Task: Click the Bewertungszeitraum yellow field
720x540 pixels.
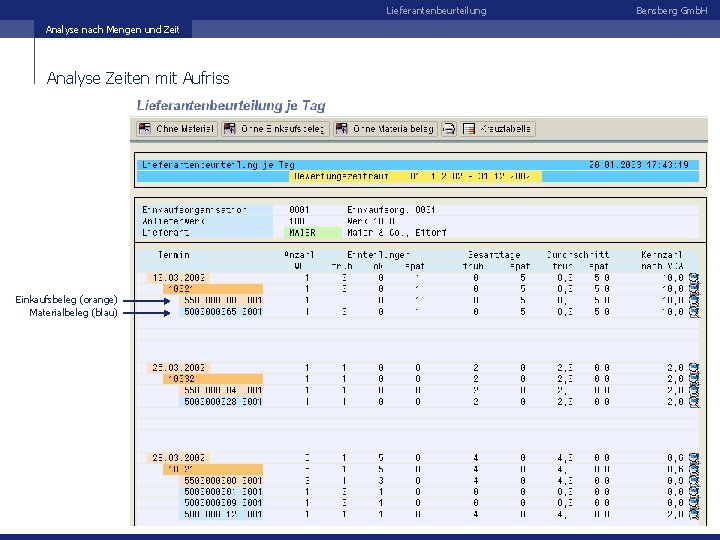Action: (x=415, y=176)
